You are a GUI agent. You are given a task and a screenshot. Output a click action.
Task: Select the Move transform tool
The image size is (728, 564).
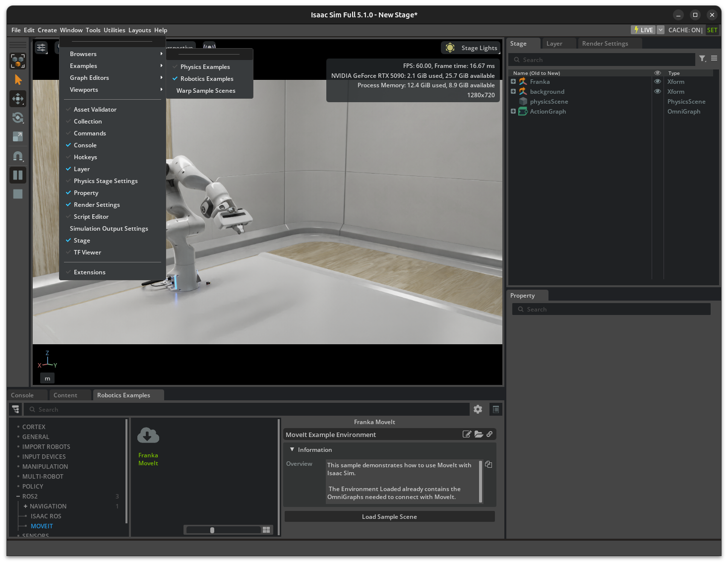(18, 99)
